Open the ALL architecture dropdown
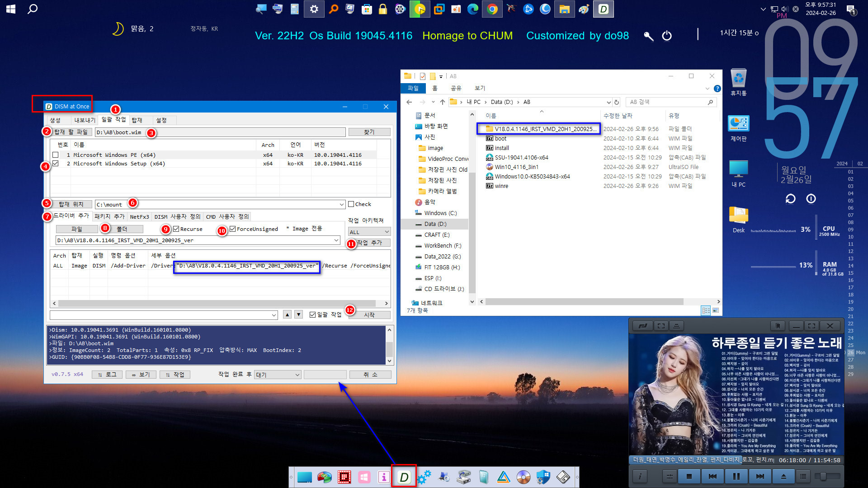 [387, 232]
